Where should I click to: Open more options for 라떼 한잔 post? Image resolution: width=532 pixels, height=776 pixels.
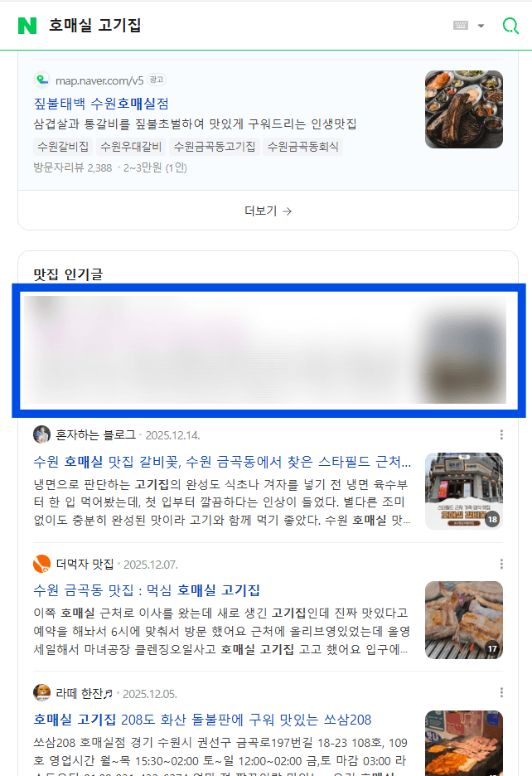501,692
